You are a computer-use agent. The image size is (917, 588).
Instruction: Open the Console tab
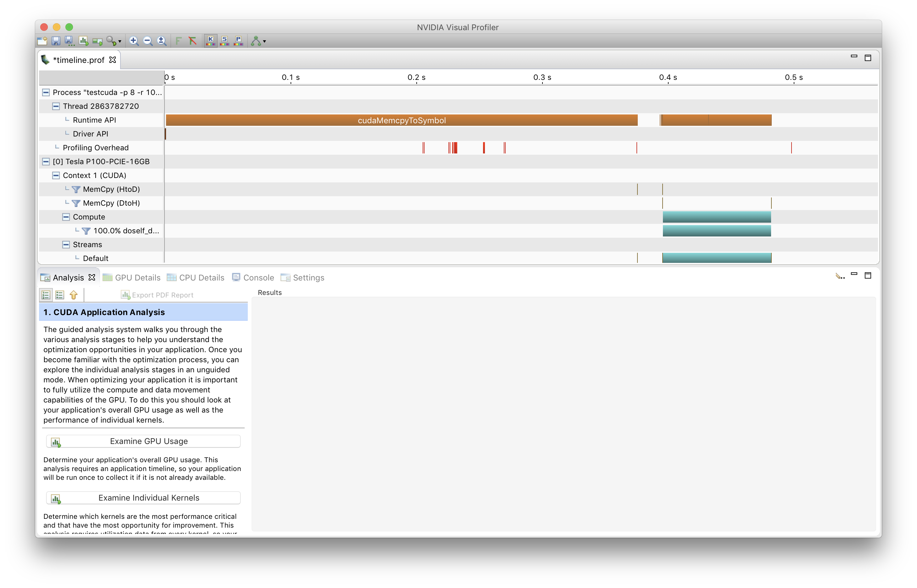coord(253,278)
